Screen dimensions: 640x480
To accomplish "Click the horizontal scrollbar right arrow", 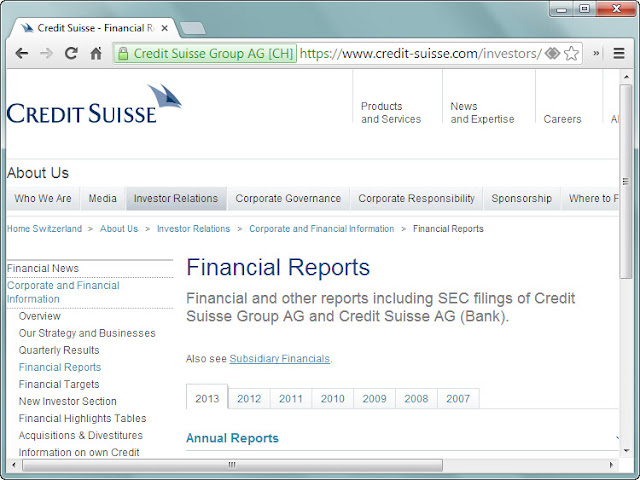I will 611,464.
